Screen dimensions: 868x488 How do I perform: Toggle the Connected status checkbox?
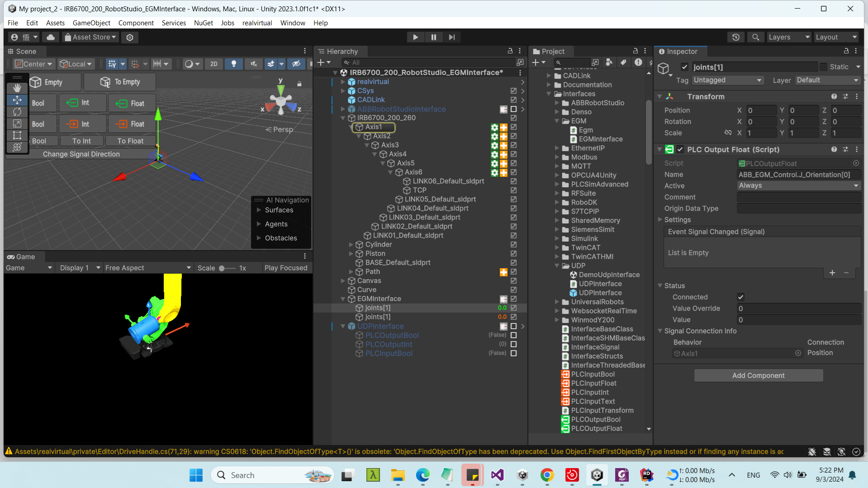740,297
